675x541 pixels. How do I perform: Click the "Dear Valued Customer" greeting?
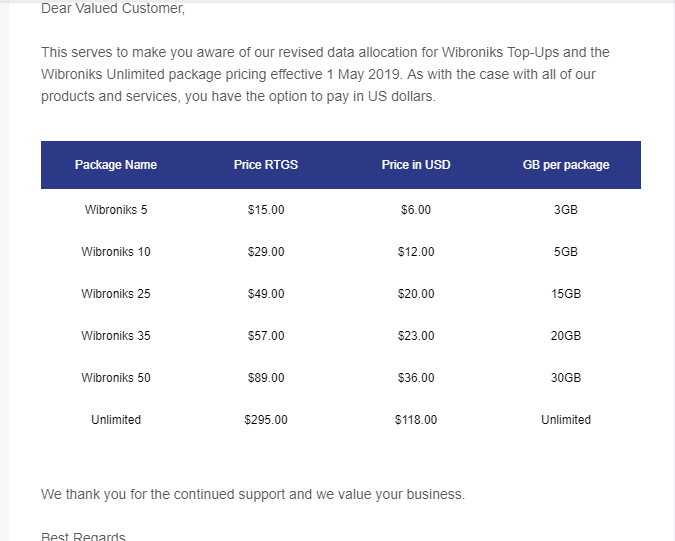pos(113,9)
